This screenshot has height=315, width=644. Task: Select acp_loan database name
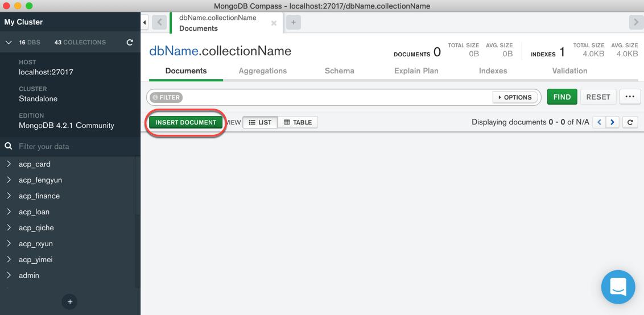[34, 212]
